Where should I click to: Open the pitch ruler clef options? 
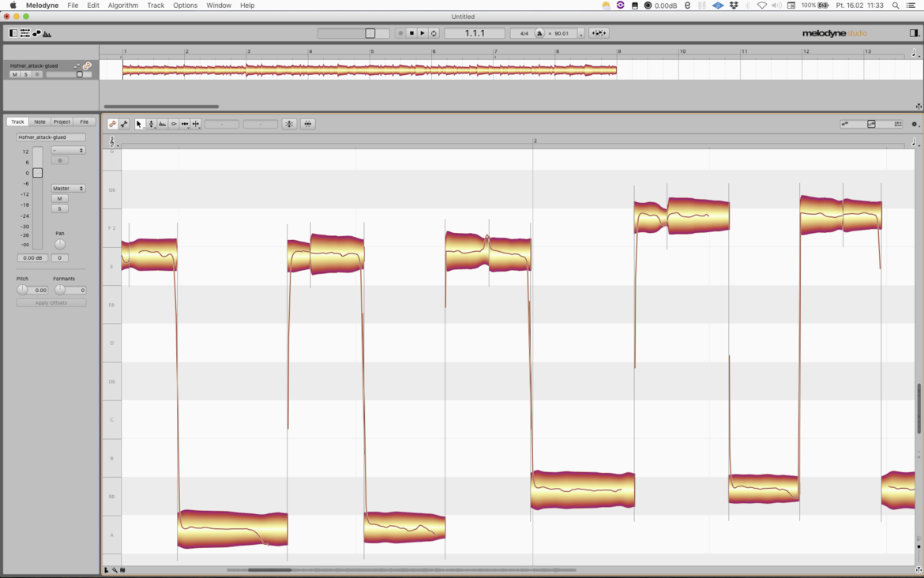click(113, 141)
